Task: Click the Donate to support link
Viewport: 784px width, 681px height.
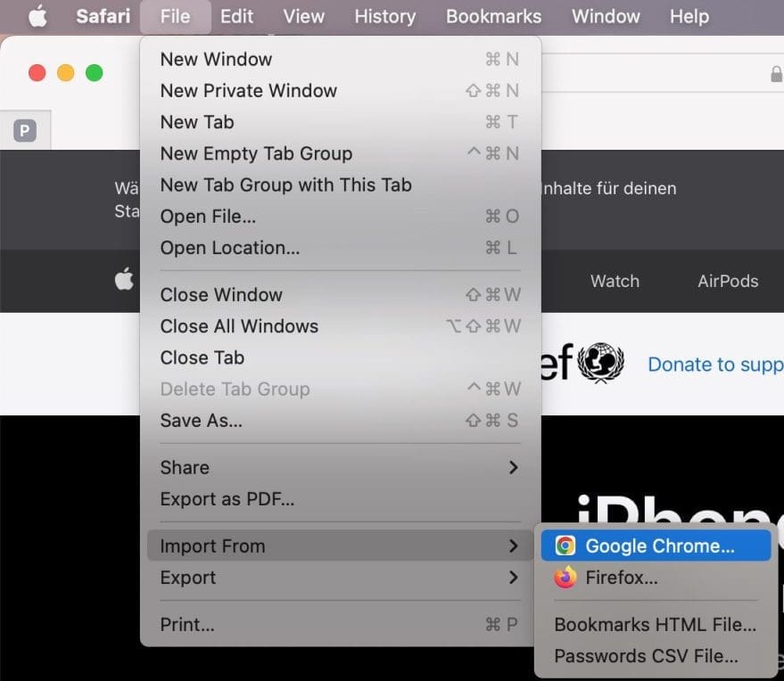Action: [714, 364]
